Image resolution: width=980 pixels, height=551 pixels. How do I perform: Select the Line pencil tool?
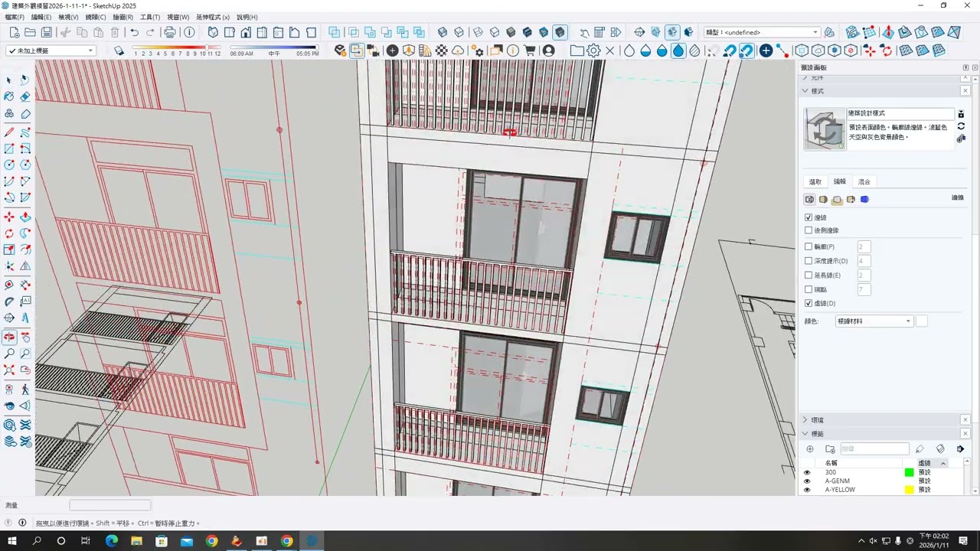[x=9, y=132]
